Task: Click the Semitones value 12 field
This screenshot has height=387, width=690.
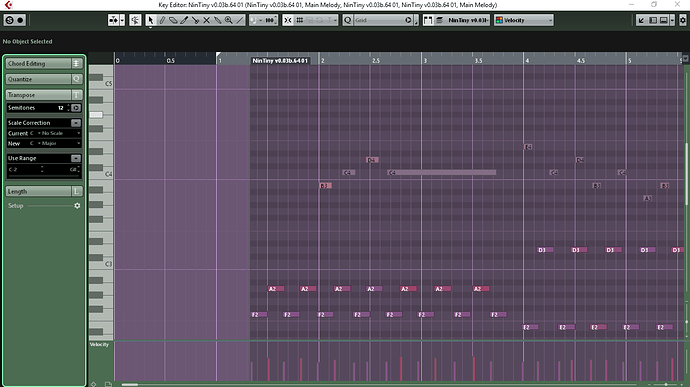Action: coord(60,108)
